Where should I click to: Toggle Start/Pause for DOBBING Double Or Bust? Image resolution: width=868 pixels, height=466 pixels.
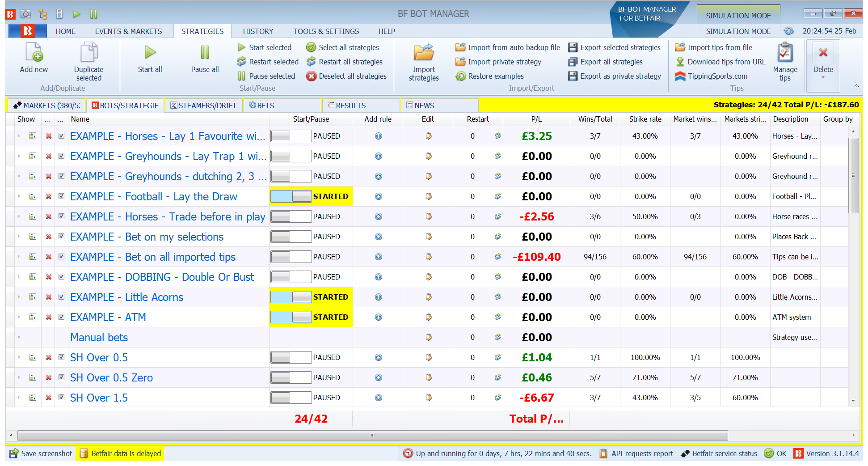291,277
